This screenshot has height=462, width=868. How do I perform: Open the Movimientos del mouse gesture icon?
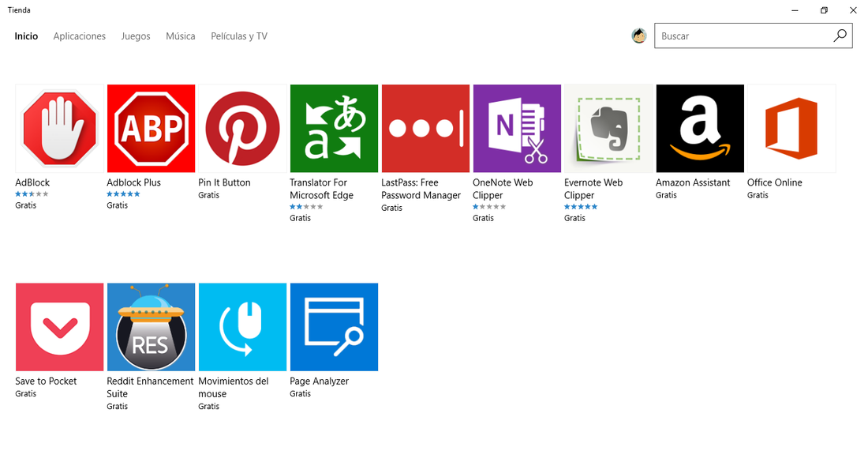[x=242, y=327]
